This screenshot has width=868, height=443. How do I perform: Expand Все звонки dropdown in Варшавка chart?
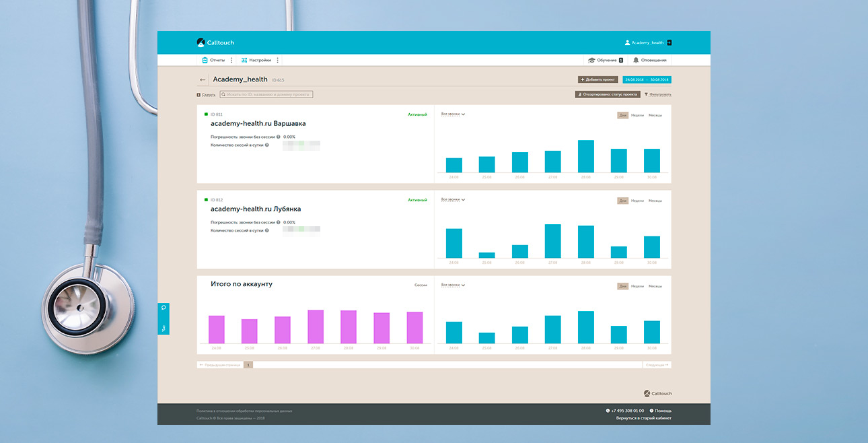coord(453,114)
